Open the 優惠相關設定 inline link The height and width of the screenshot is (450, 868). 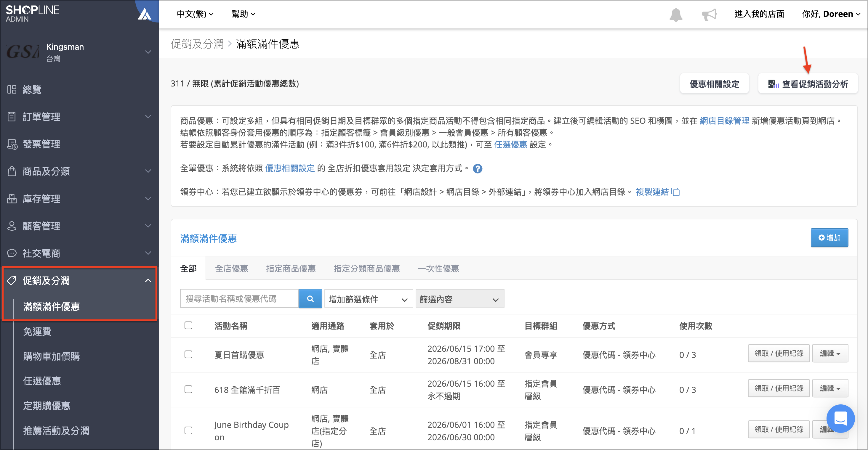[290, 168]
